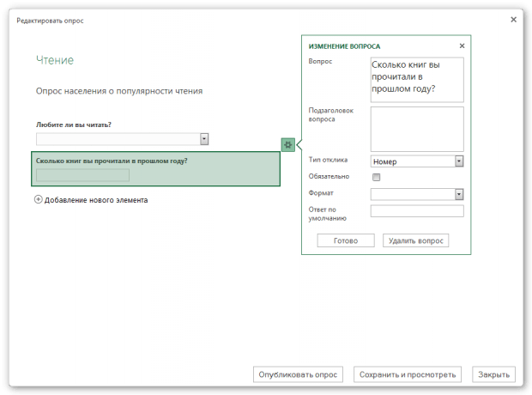Click the gear settings icon beside question
The image size is (532, 395).
(287, 145)
